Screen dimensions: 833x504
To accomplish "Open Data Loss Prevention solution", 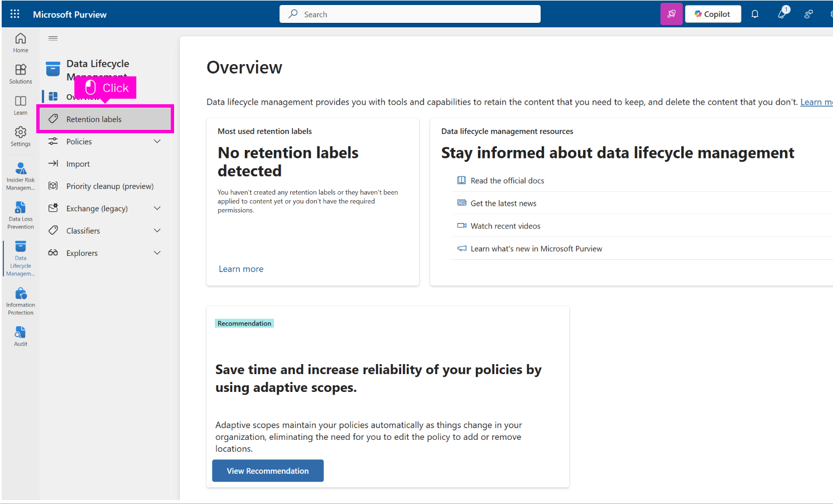I will (x=21, y=215).
